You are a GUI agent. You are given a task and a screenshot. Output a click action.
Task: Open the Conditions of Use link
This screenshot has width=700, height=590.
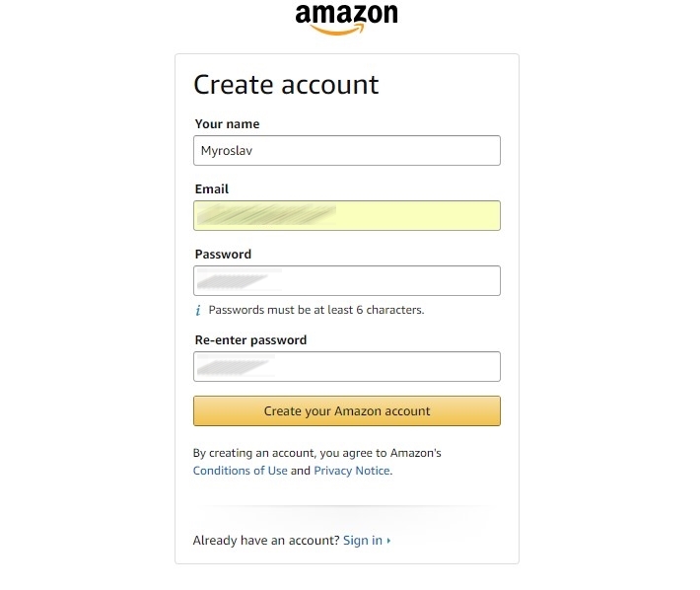click(241, 471)
